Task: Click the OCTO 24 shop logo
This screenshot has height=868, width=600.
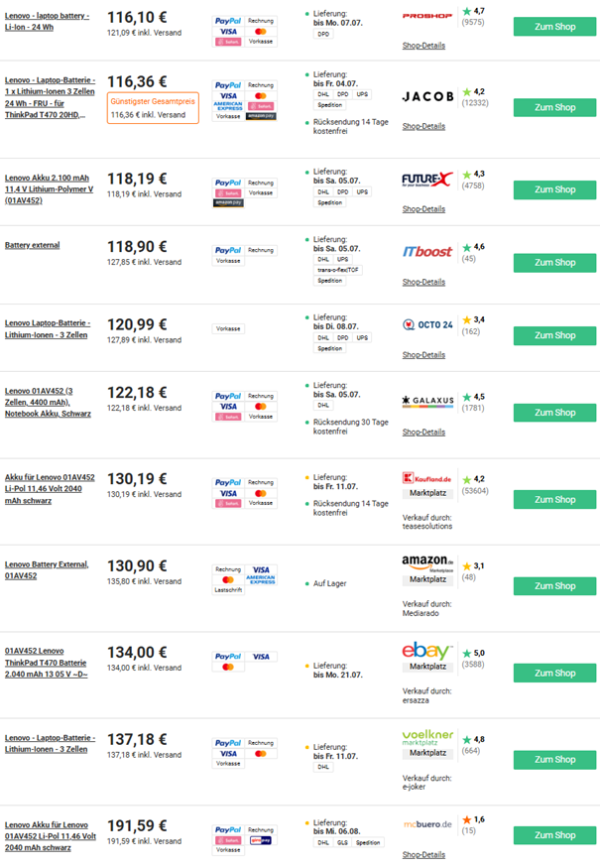Action: pos(427,324)
